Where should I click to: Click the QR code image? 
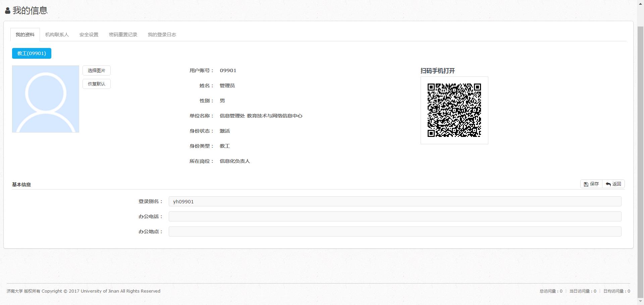[454, 110]
